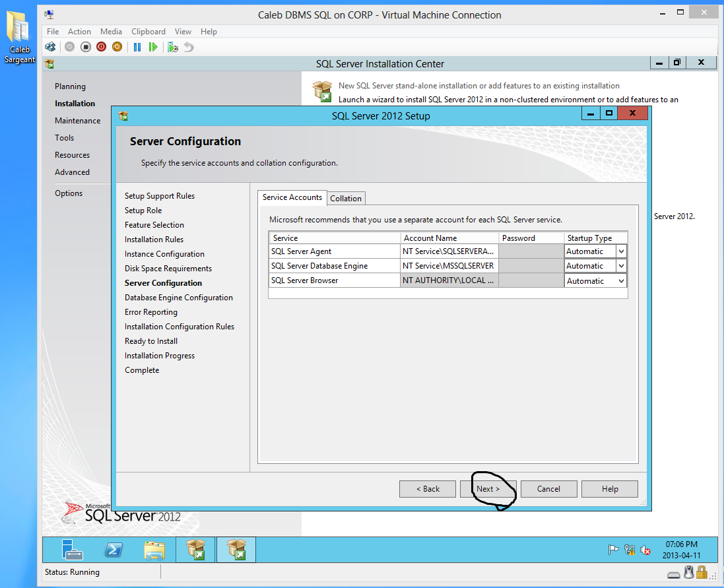The height and width of the screenshot is (588, 724).
Task: Select Advanced in Installation Center sidebar
Action: coord(72,172)
